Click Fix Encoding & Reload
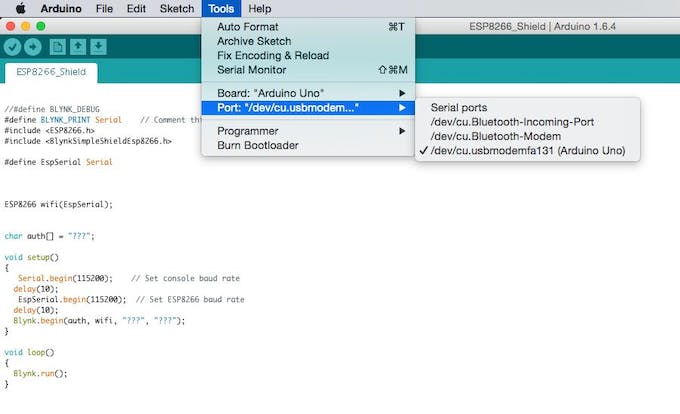The height and width of the screenshot is (414, 680). 308,55
